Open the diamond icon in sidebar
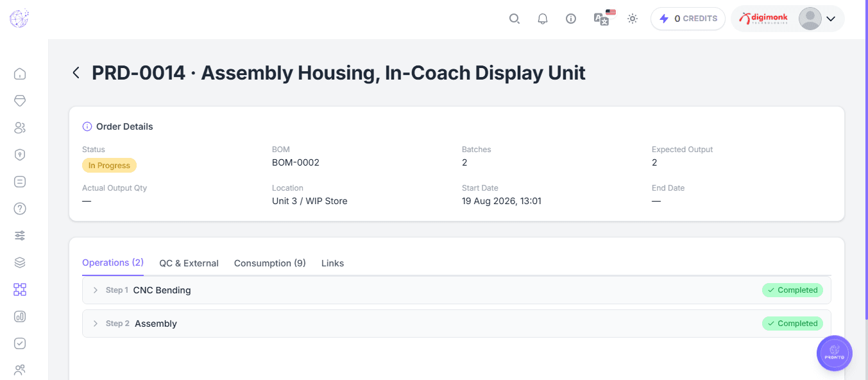 [x=20, y=101]
